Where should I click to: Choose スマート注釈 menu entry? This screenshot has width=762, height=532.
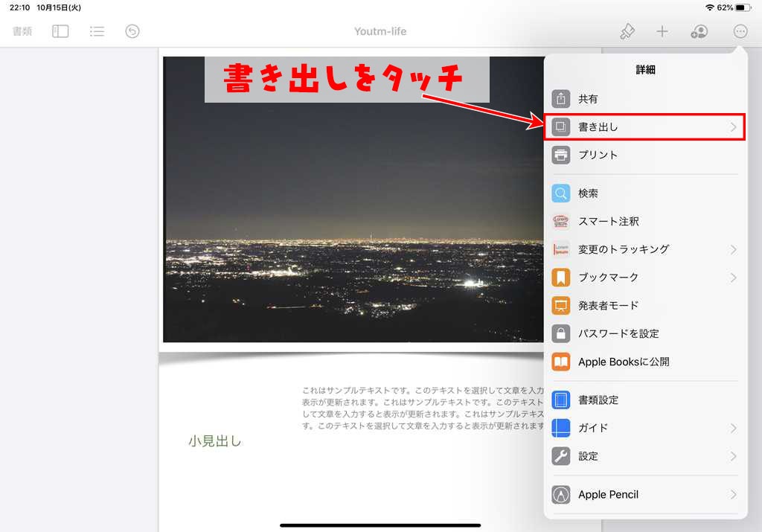[645, 222]
